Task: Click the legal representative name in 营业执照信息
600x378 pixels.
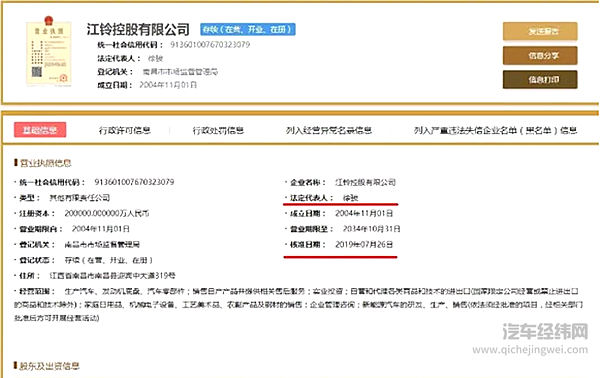Action: click(350, 198)
